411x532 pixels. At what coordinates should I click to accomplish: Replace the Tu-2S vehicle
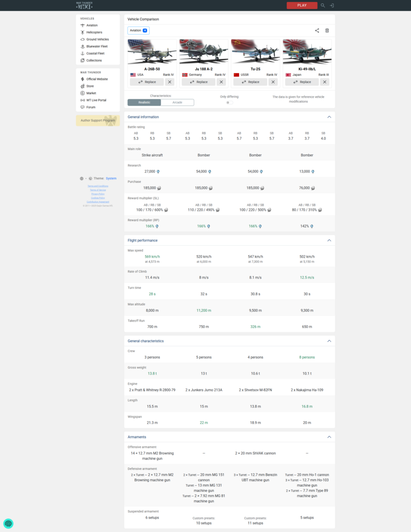click(x=250, y=82)
